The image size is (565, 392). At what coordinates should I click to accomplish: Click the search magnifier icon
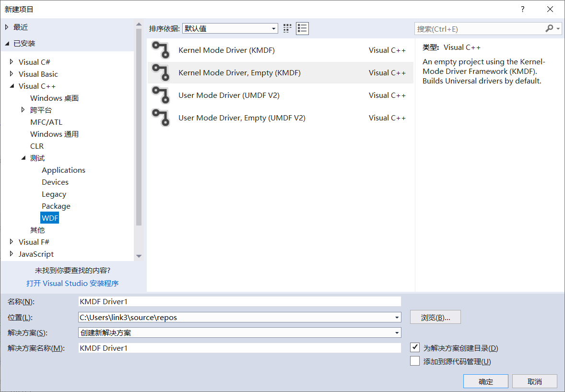[549, 28]
